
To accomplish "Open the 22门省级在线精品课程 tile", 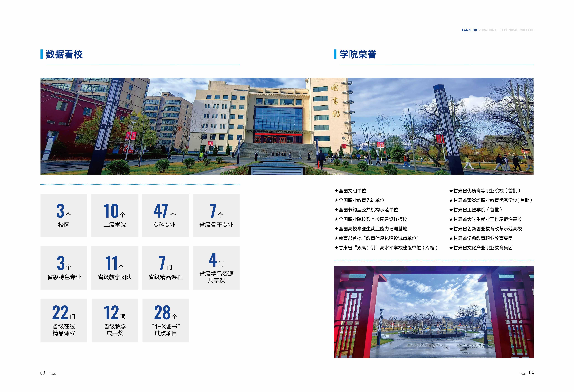I will pos(64,320).
